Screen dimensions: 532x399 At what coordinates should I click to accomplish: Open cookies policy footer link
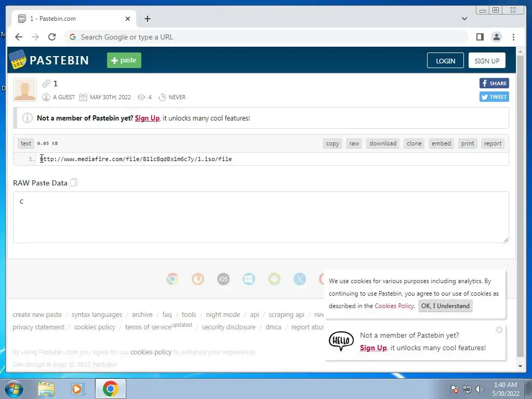(95, 327)
